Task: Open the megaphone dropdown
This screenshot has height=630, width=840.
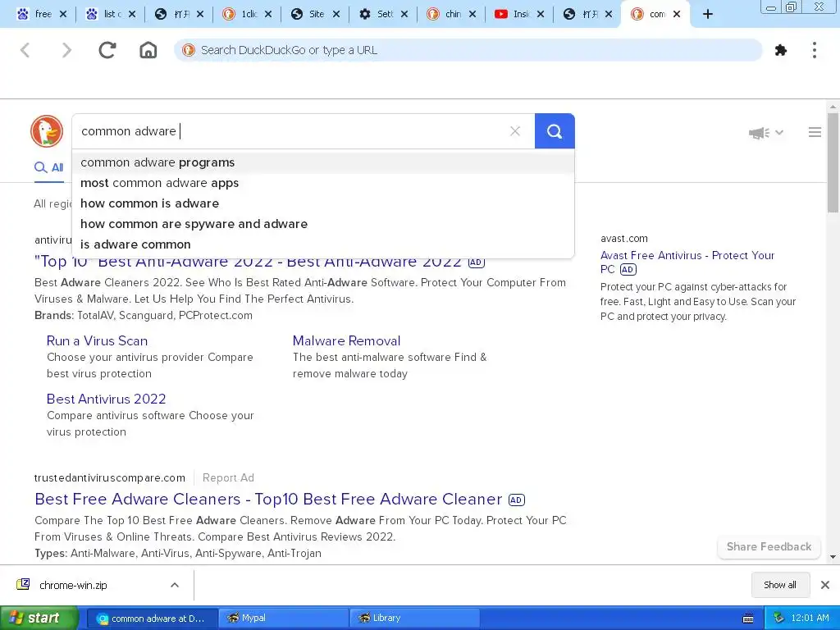Action: click(766, 132)
